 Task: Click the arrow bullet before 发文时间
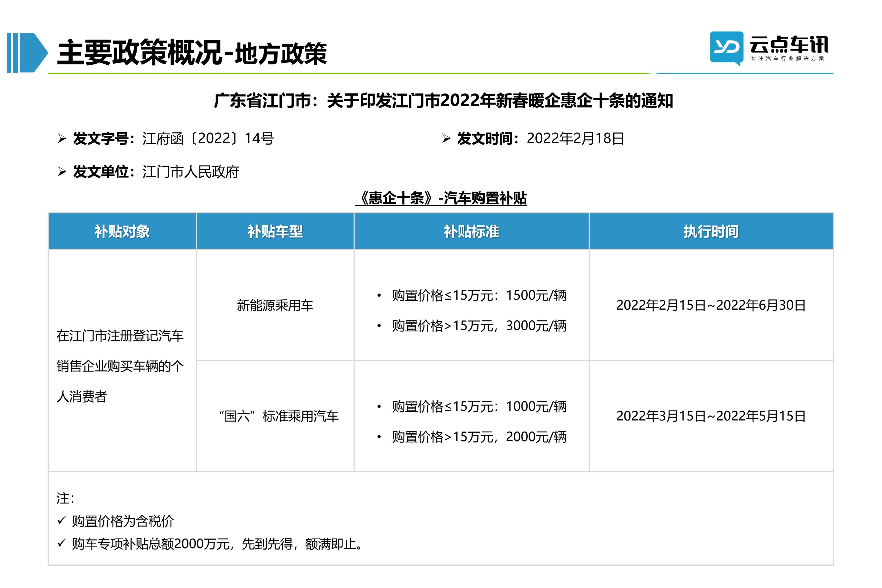pos(446,138)
